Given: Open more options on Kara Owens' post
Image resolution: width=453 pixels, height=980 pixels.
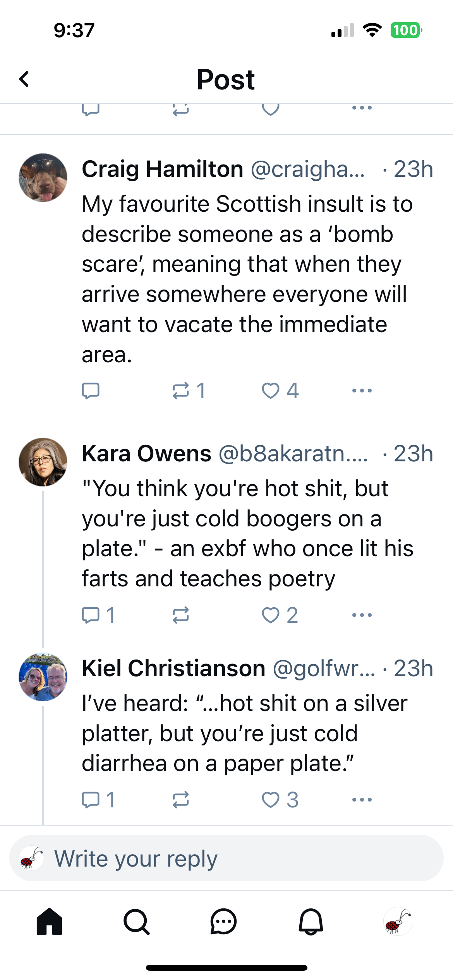Looking at the screenshot, I should pyautogui.click(x=362, y=615).
